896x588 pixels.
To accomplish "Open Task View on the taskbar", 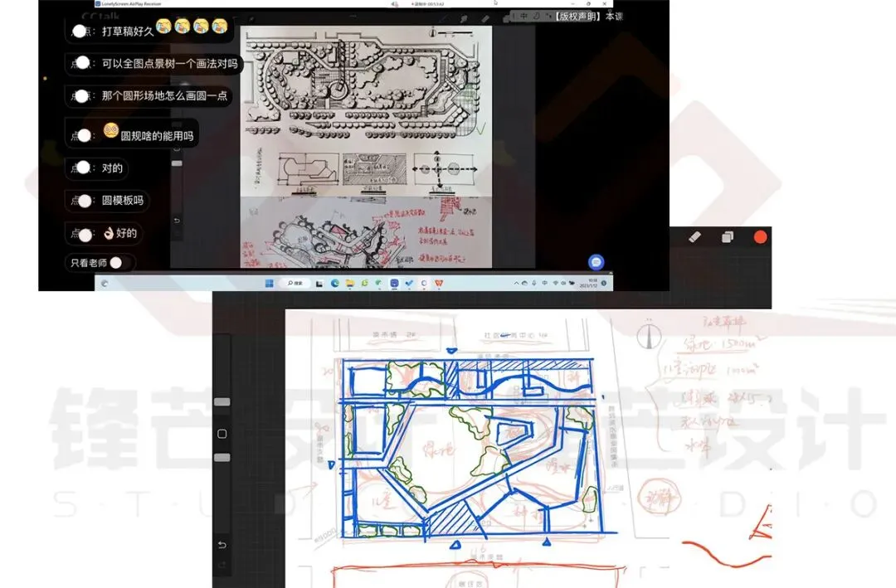I will point(319,284).
